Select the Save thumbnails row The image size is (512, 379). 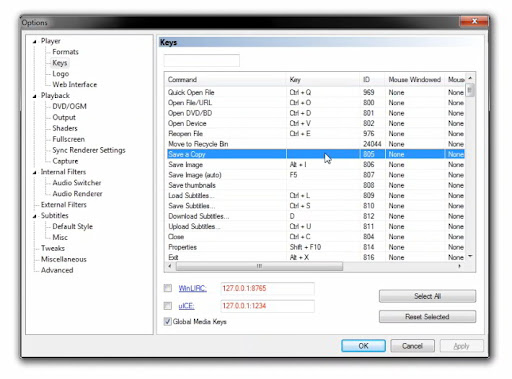(x=315, y=185)
